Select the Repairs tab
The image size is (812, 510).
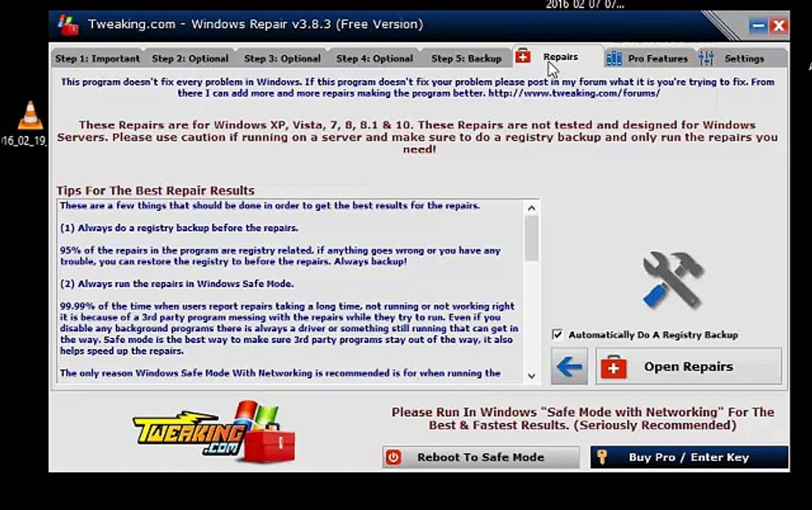(x=558, y=57)
